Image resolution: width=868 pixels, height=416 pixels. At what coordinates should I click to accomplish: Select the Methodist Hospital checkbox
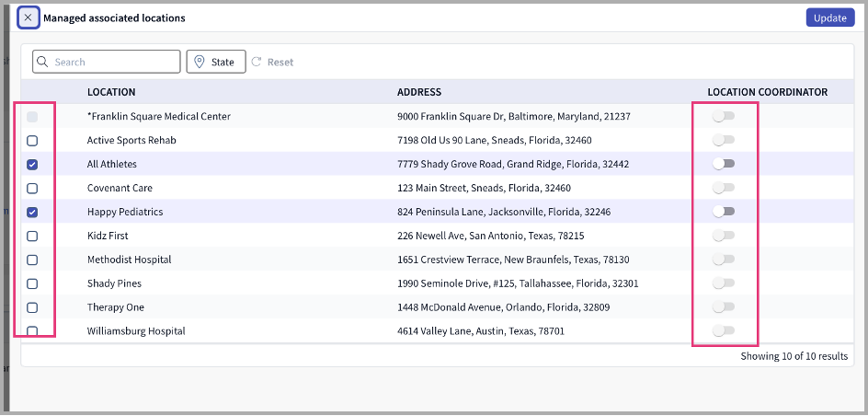[x=32, y=260]
